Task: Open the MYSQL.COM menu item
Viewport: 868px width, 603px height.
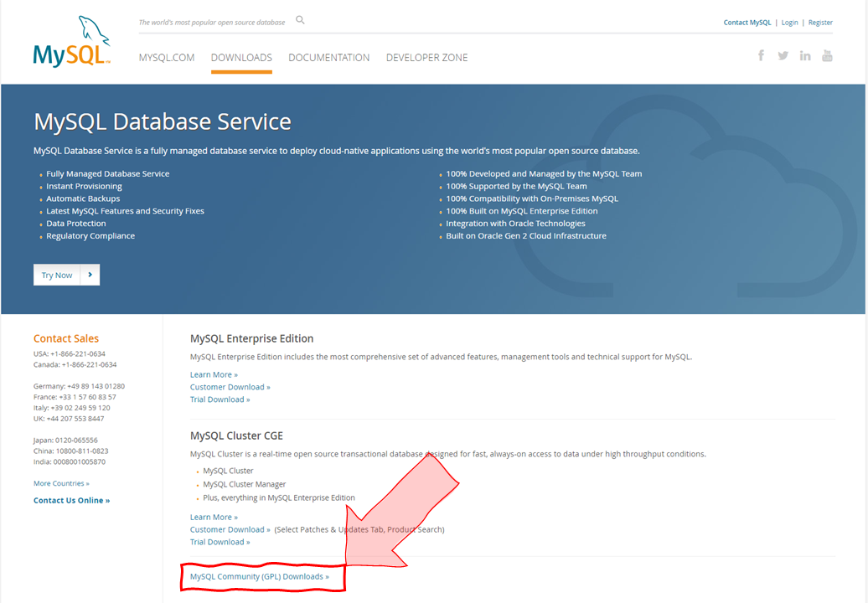Action: (166, 57)
